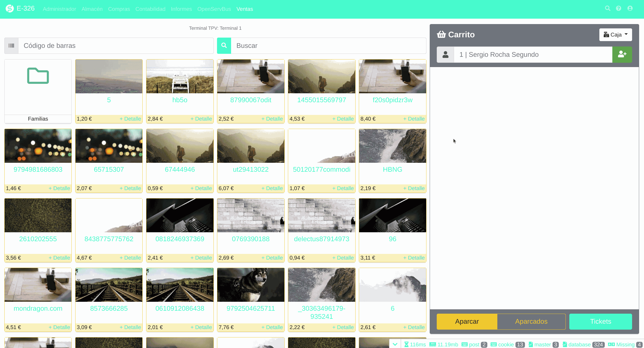Screen dimensions: 644x348
Task: Click the 7,76 € price text
Action: point(226,327)
